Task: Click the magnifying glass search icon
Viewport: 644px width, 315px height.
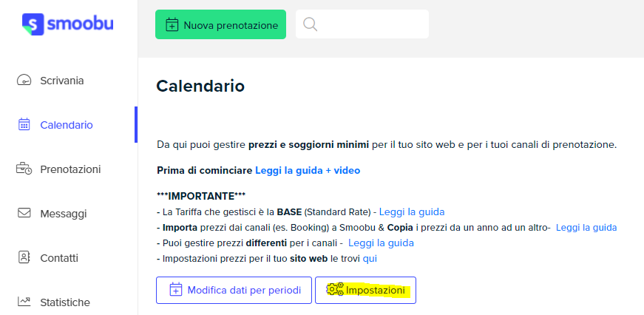Action: point(310,24)
